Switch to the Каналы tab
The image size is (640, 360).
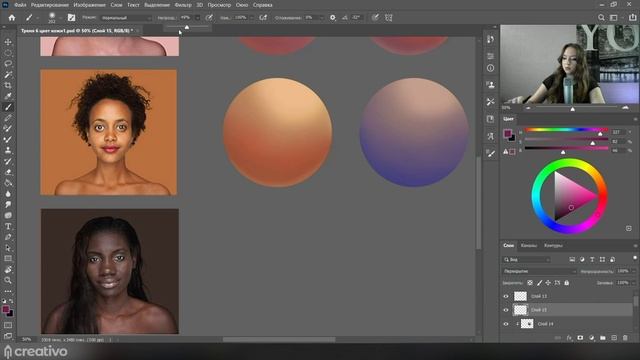pos(529,245)
